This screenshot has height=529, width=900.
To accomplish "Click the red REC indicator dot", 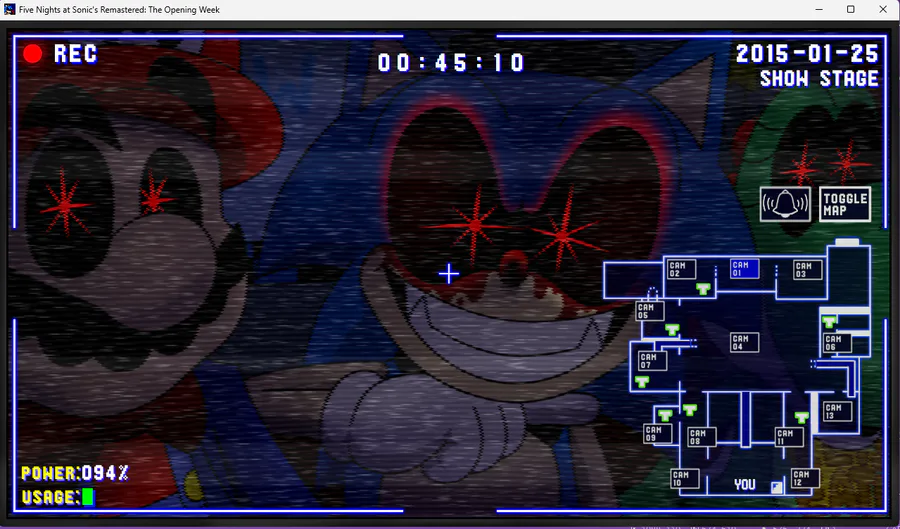I will 33,54.
